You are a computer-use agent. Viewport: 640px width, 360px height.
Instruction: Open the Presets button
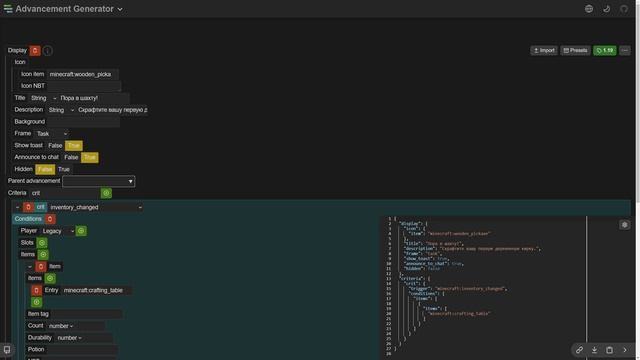(x=575, y=51)
